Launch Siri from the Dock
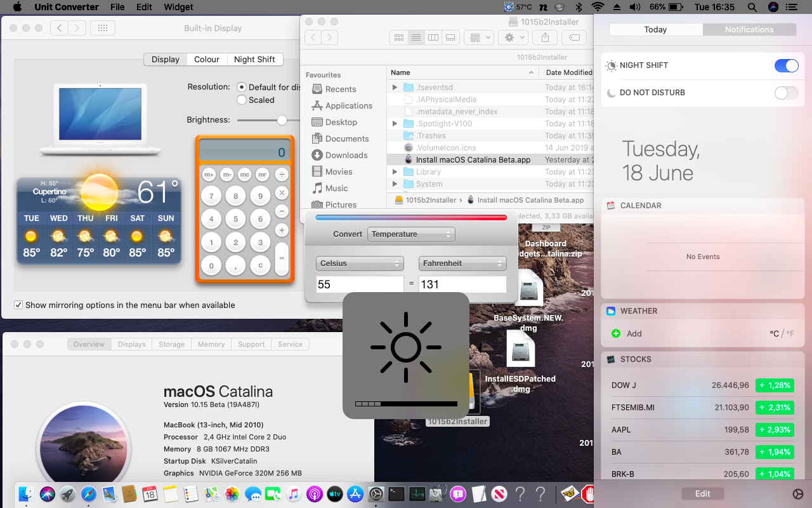This screenshot has width=812, height=508. tap(48, 493)
